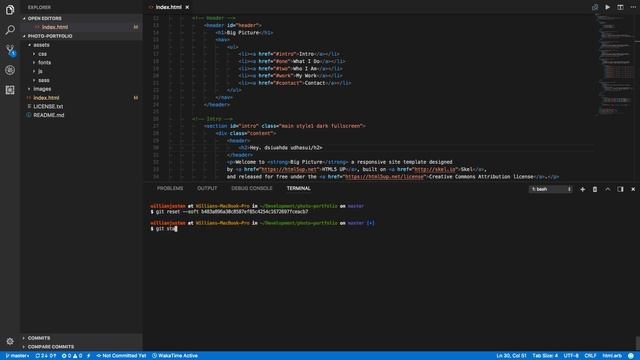The height and width of the screenshot is (360, 640).
Task: Open changes icon in editor title bar
Action: tap(595, 7)
